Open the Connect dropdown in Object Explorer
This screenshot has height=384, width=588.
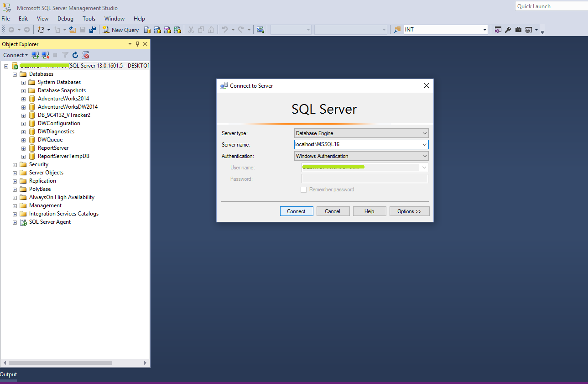(x=16, y=55)
